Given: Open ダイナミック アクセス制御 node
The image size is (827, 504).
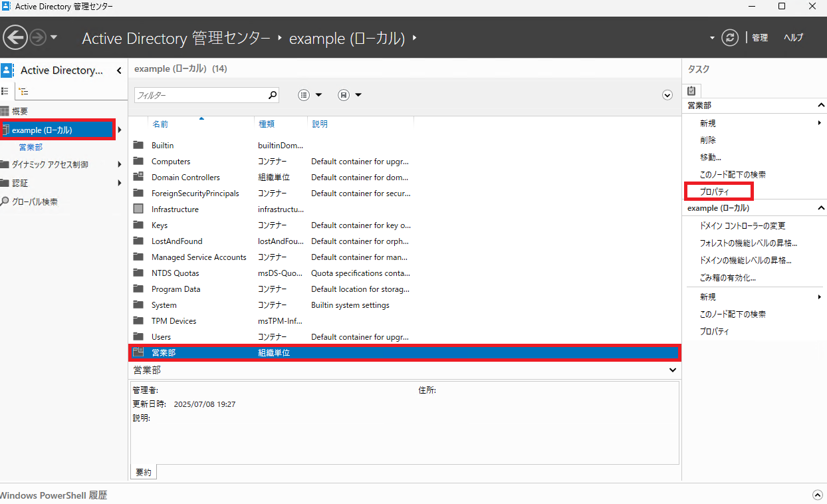Looking at the screenshot, I should (50, 164).
